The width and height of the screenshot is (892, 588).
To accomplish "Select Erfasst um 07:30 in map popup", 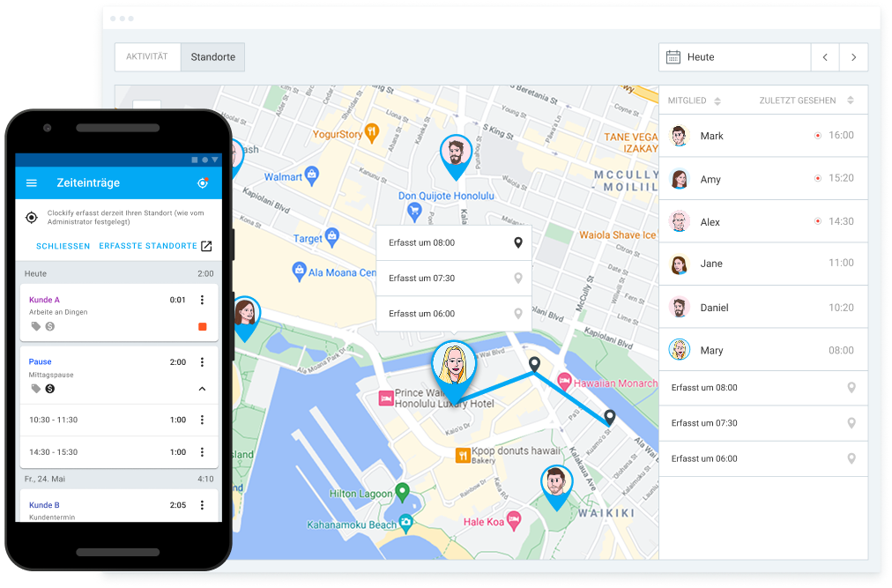I will tap(453, 279).
